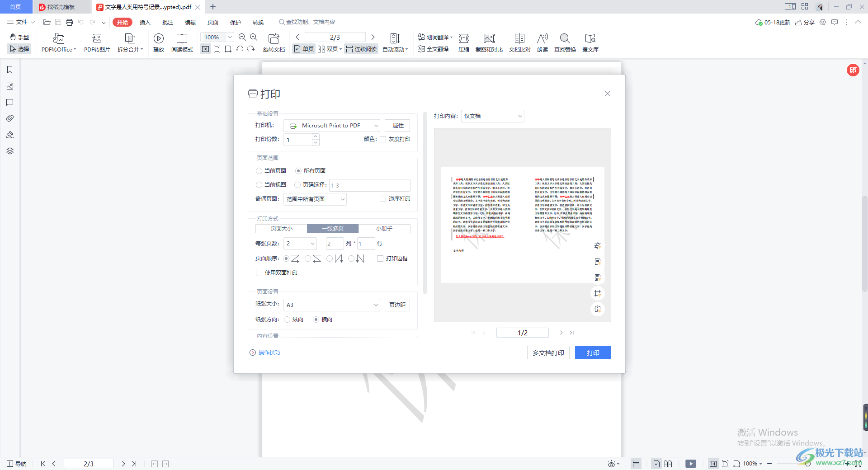Open bookmark panel in left sidebar
868x470 pixels.
10,70
